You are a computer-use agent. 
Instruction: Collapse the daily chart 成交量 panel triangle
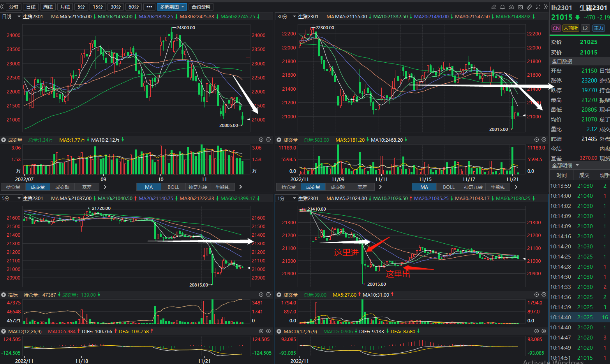(x=4, y=140)
